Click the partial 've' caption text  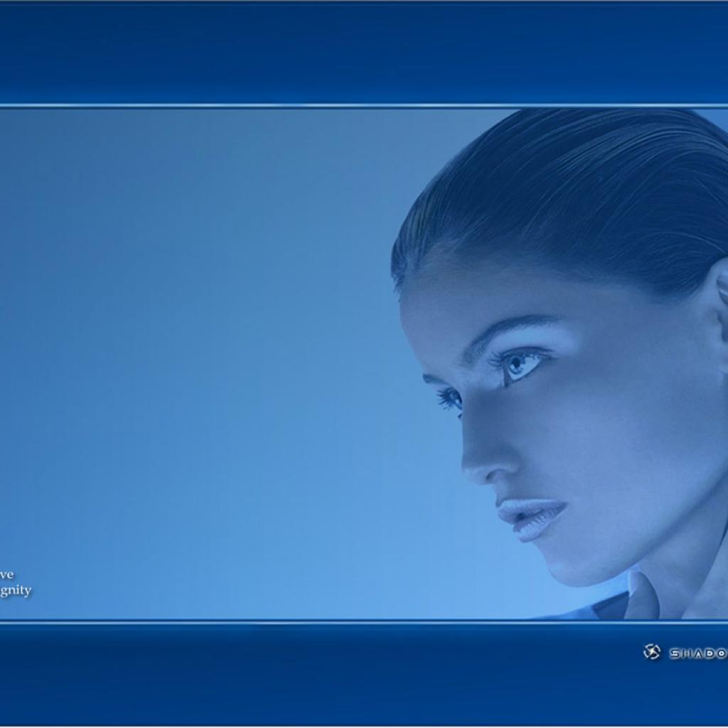(x=6, y=574)
